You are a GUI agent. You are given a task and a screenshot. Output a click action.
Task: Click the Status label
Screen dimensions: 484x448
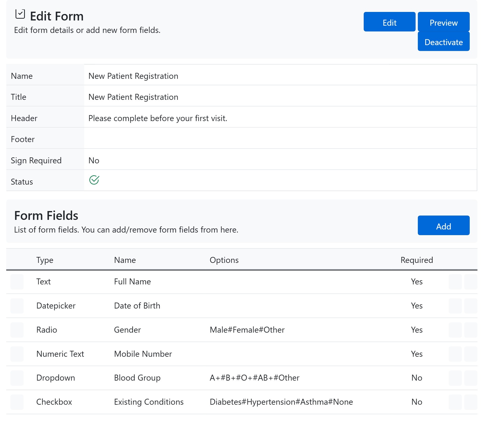coord(22,182)
